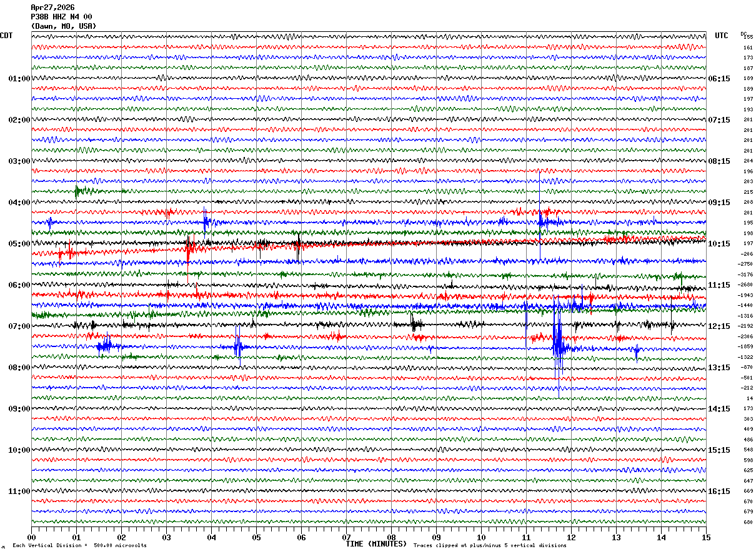The height and width of the screenshot is (554, 756).
Task: Click the UTC timezone label
Action: coord(722,36)
